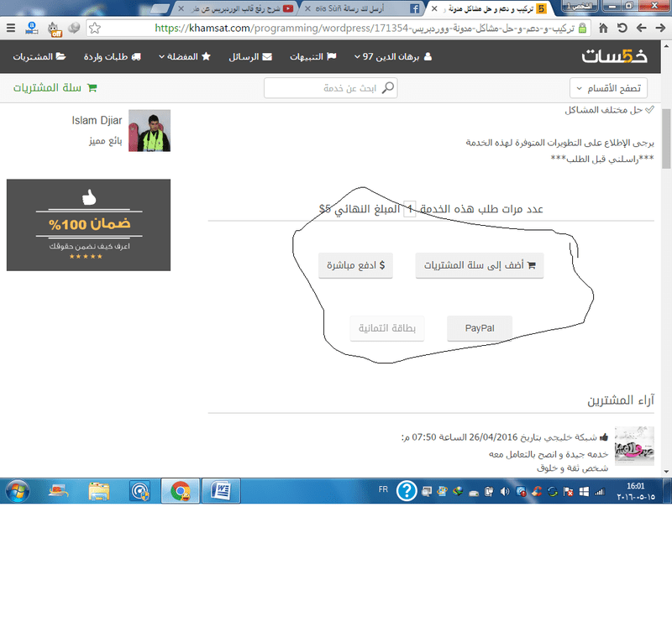
Task: Click the ضمان 100% guarantee banner
Action: [89, 225]
